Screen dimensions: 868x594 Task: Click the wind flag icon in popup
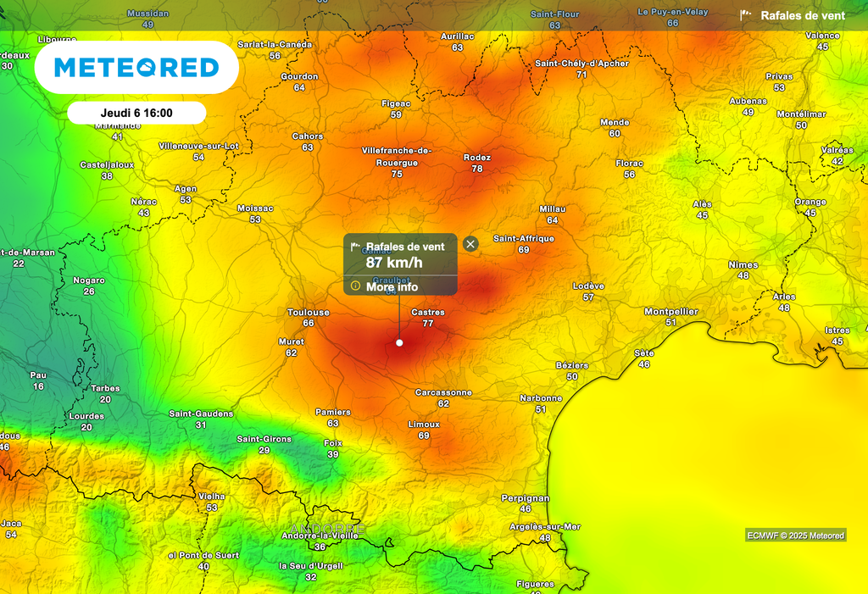pyautogui.click(x=356, y=247)
